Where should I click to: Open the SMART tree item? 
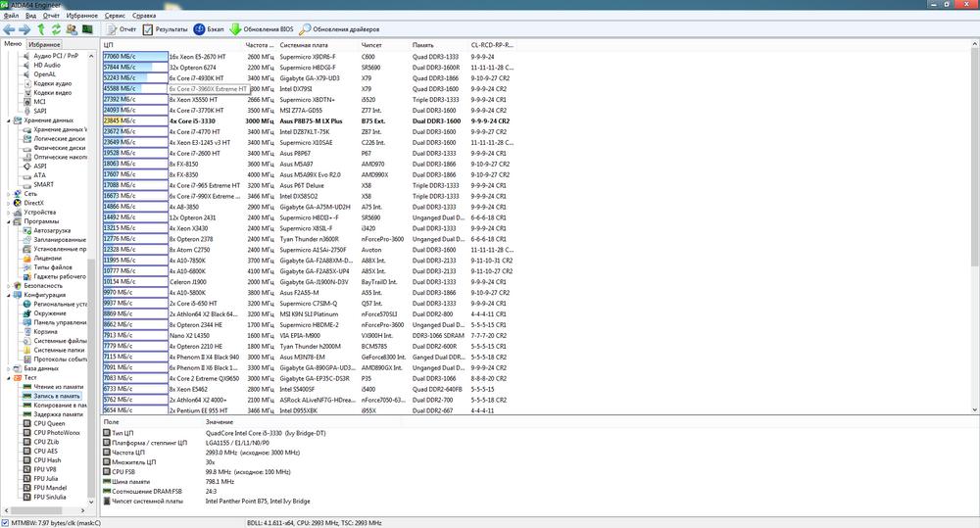43,185
